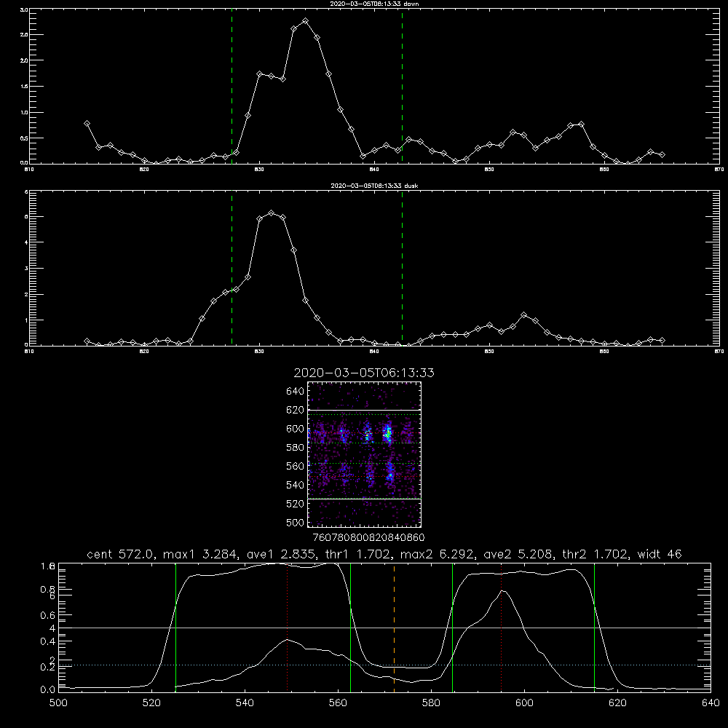Click the solid green line near 615 in bottom plot
The height and width of the screenshot is (728, 728).
(x=594, y=628)
